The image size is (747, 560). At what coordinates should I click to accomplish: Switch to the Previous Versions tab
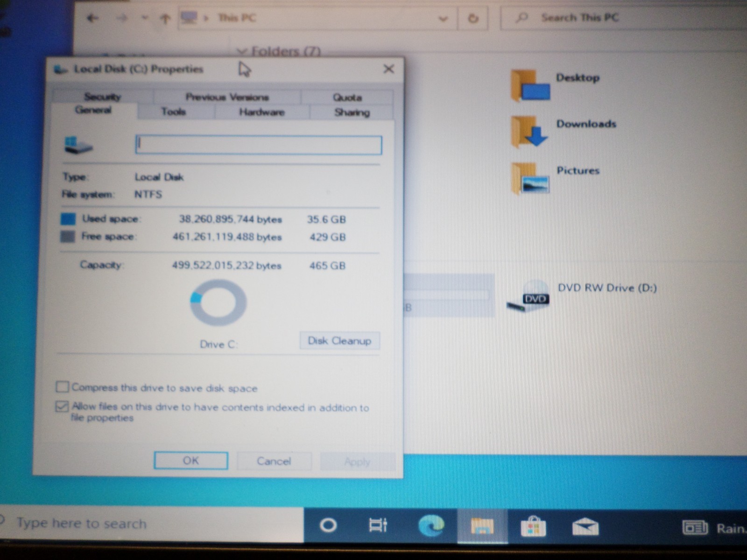227,97
